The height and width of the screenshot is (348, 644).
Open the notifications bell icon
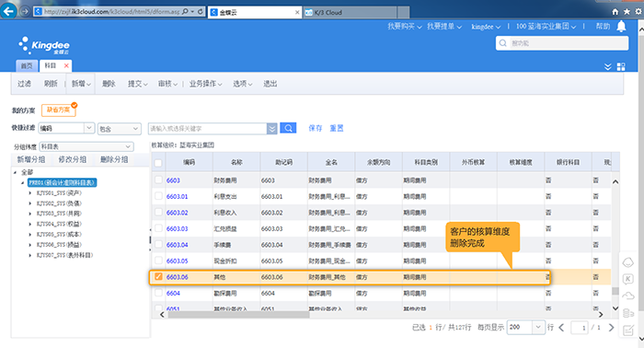[x=621, y=27]
